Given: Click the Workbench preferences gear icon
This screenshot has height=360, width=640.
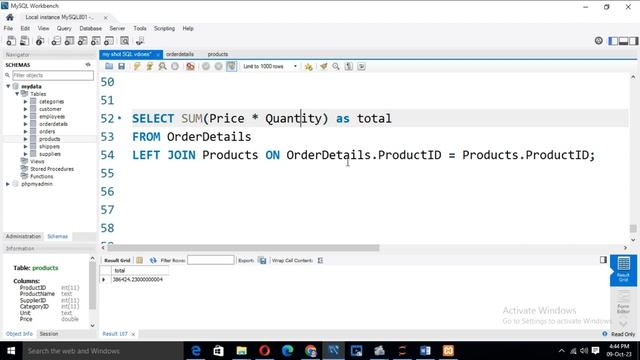Looking at the screenshot, I should point(598,40).
